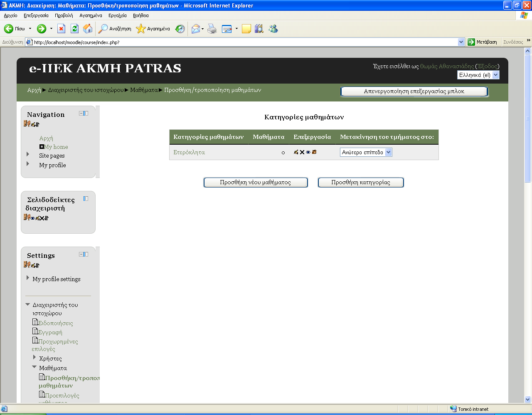Click Προσθήκη κατηγορίας button

pos(361,183)
